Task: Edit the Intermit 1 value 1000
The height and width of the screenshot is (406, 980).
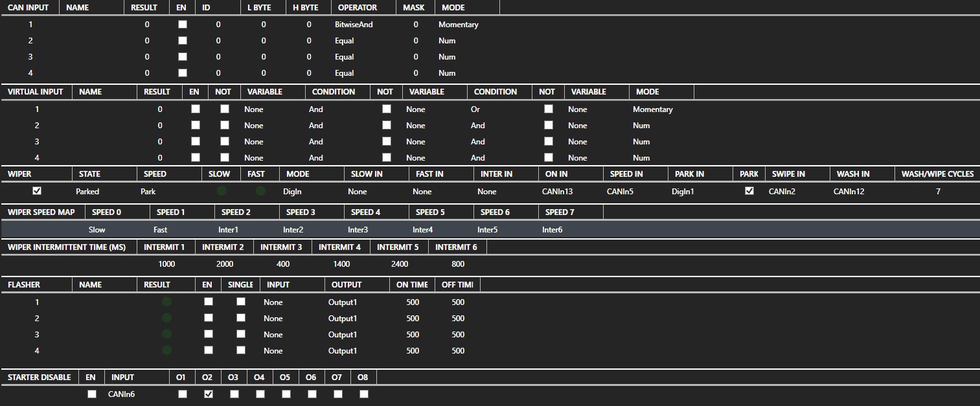Action: coord(166,264)
